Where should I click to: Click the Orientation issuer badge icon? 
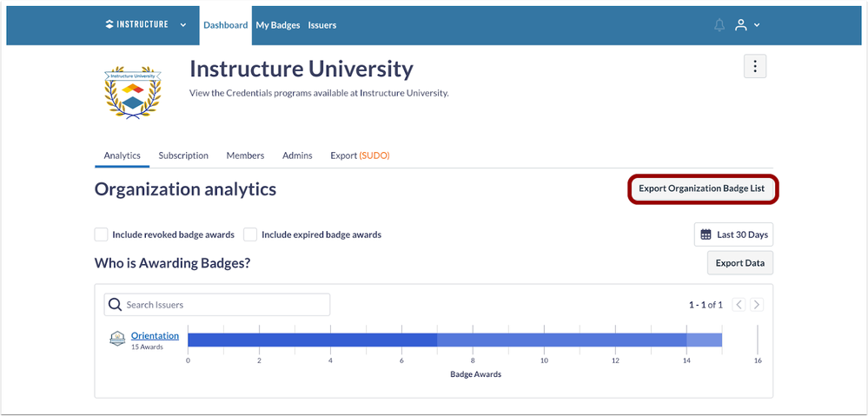pyautogui.click(x=117, y=339)
